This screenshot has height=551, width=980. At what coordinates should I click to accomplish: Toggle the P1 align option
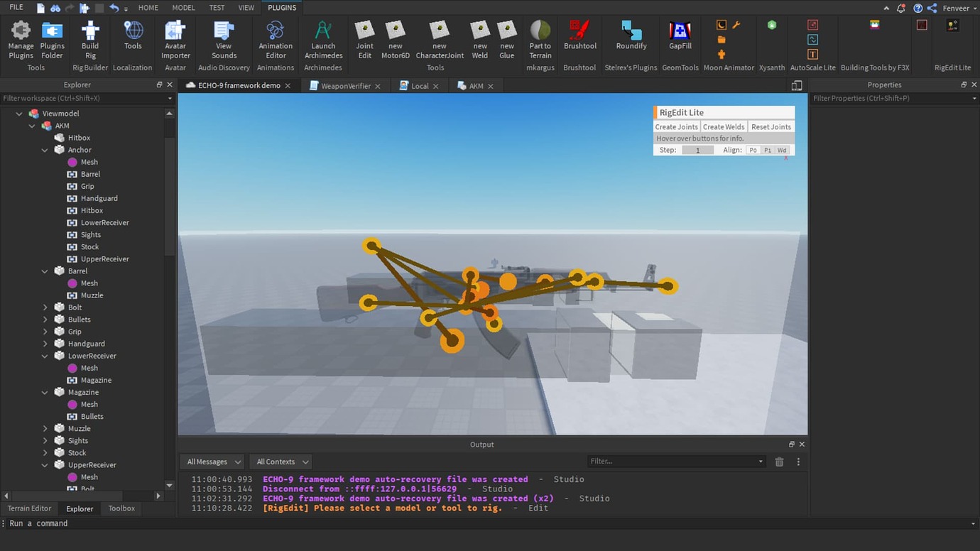pyautogui.click(x=768, y=151)
